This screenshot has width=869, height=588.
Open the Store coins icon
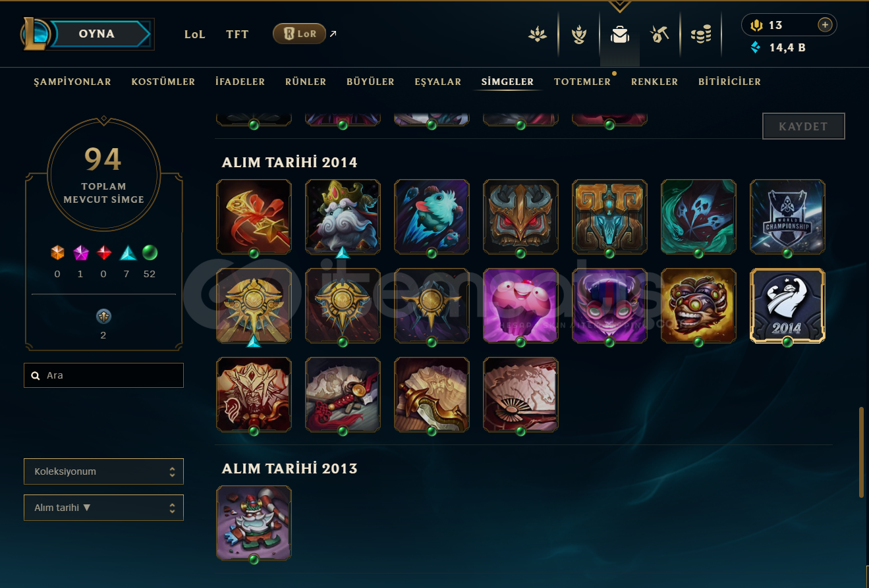click(700, 34)
